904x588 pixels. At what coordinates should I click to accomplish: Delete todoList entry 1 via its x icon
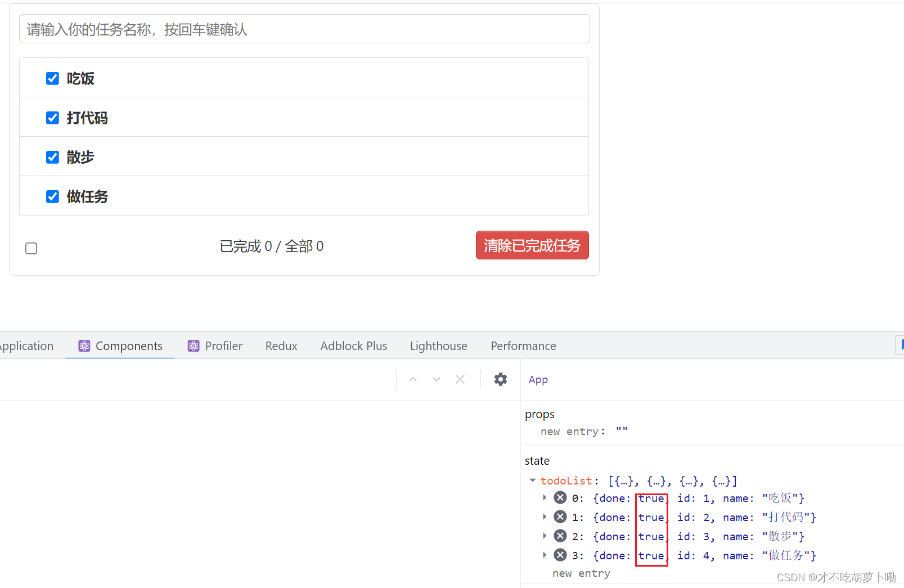(560, 517)
